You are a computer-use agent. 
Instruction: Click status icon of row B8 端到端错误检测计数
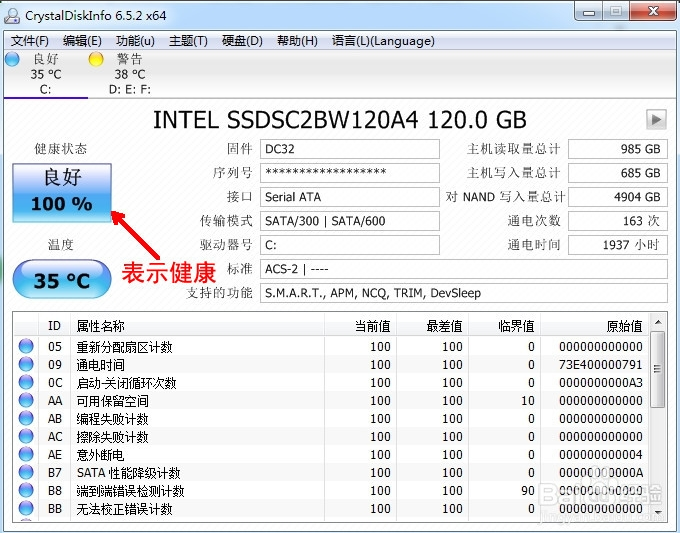26,490
